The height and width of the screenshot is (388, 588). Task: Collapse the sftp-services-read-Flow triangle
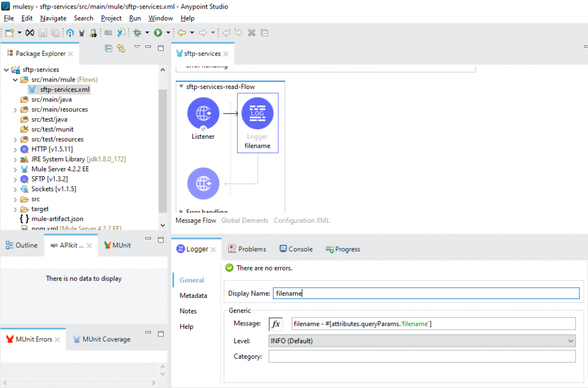181,87
